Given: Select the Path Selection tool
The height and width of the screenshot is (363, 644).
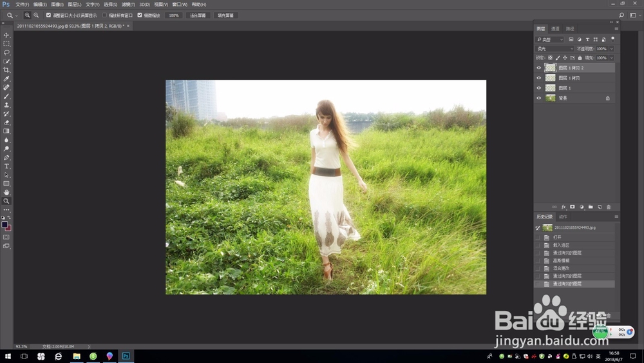Looking at the screenshot, I should click(6, 175).
